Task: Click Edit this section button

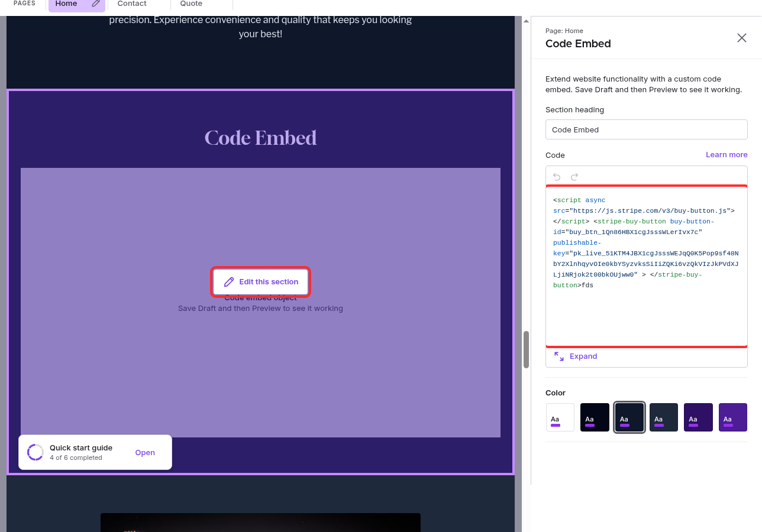Action: coord(261,282)
